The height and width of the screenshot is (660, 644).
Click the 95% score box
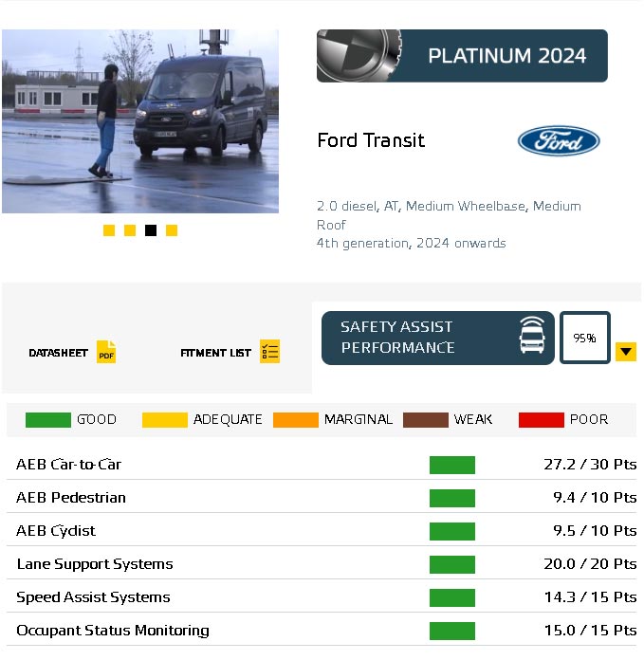click(584, 338)
